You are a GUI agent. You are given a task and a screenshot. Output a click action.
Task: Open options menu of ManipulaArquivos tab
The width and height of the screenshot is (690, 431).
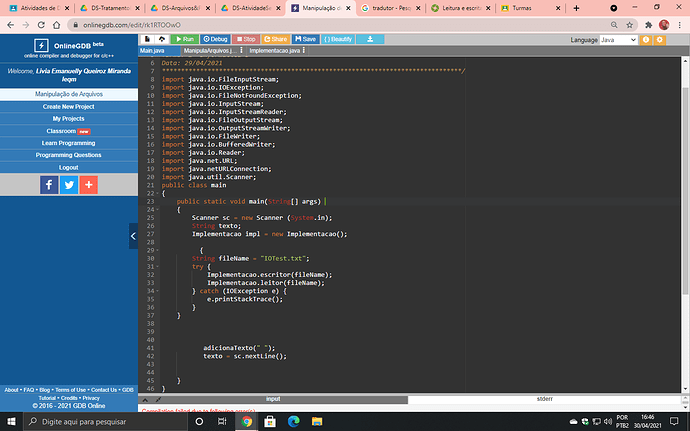[242, 51]
